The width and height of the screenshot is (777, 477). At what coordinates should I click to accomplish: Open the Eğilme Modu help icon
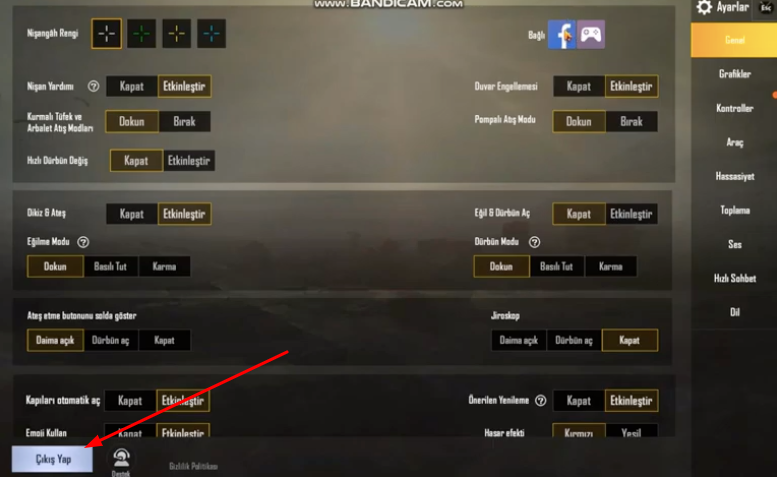pyautogui.click(x=83, y=242)
